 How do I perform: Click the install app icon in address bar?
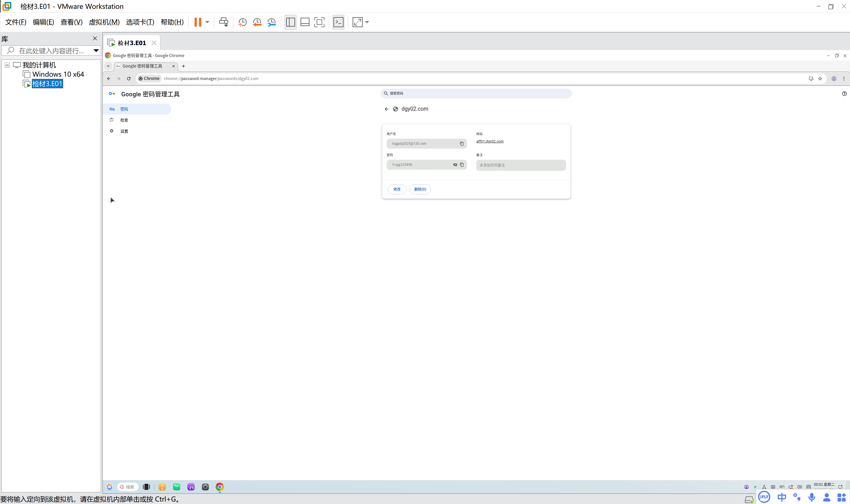point(811,78)
